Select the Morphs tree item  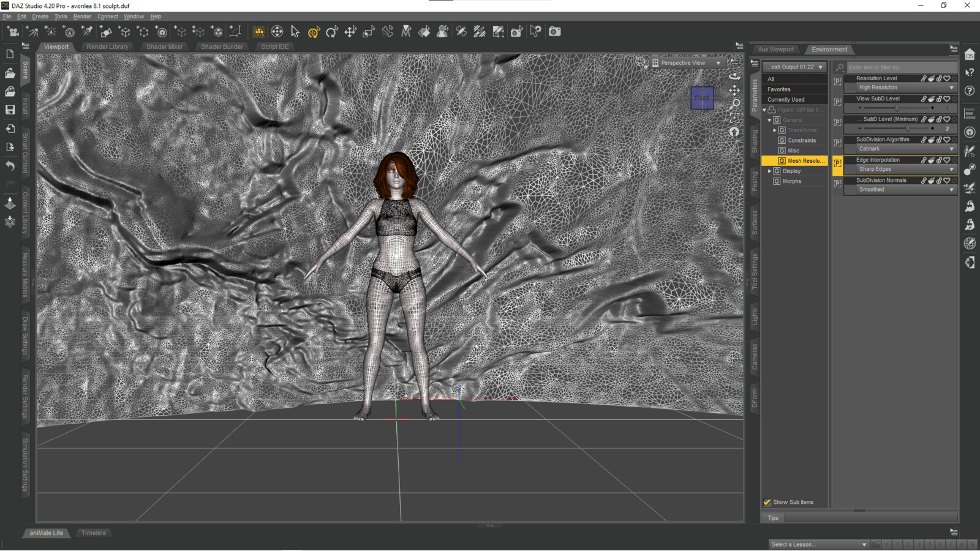click(x=791, y=181)
